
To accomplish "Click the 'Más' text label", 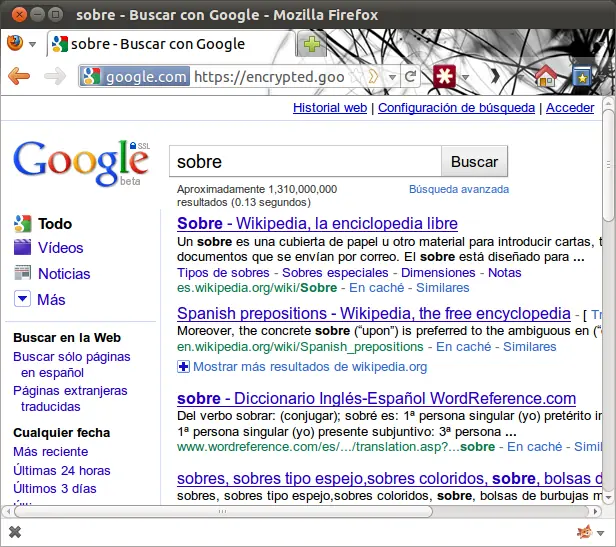I will pos(51,300).
